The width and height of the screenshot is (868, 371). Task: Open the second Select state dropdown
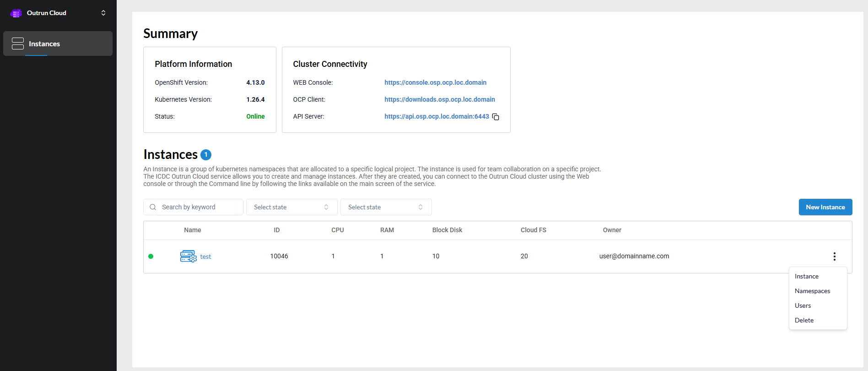pos(386,207)
